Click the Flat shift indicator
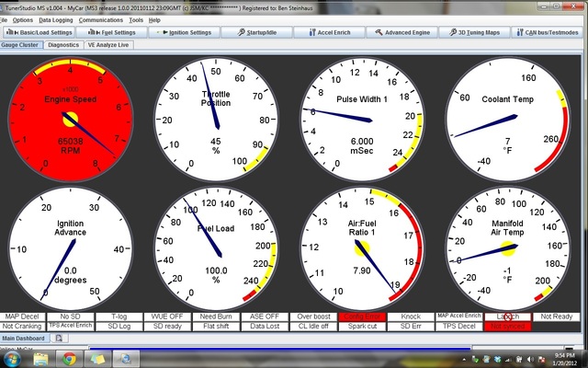 217,327
